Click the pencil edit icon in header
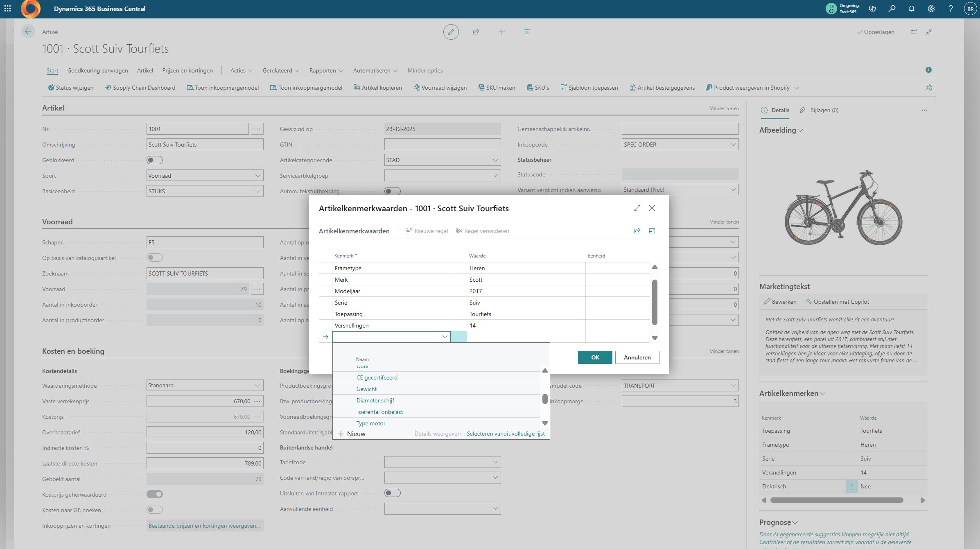Viewport: 980px width, 549px height. click(x=451, y=32)
